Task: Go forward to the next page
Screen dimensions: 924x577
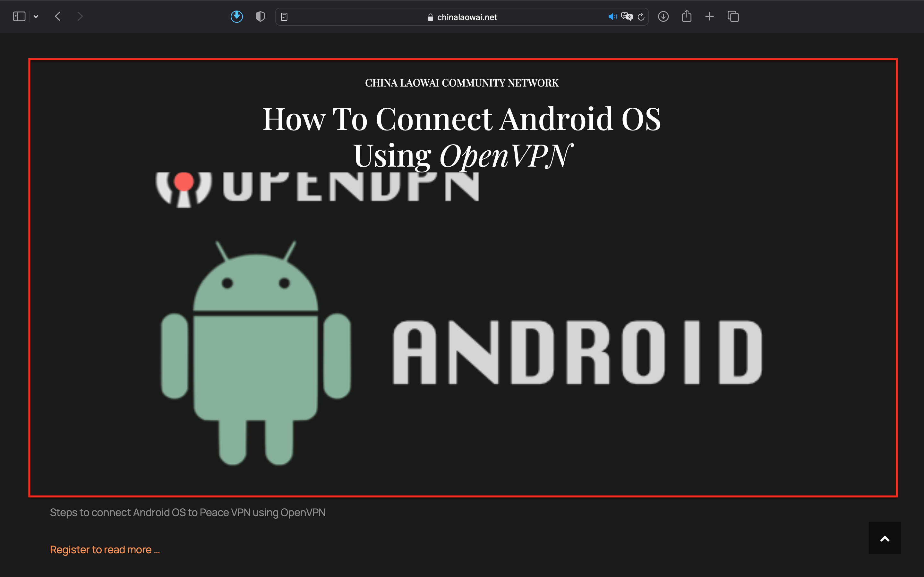Action: click(80, 16)
